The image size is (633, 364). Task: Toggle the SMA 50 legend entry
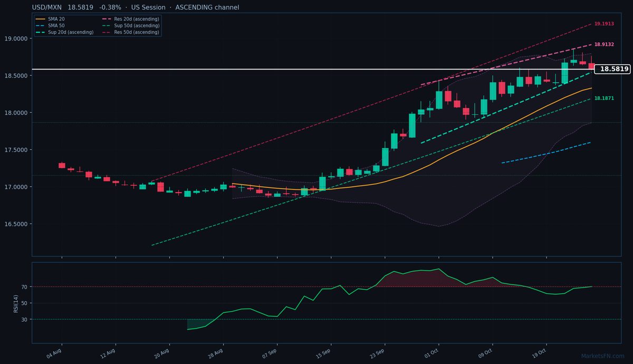49,25
